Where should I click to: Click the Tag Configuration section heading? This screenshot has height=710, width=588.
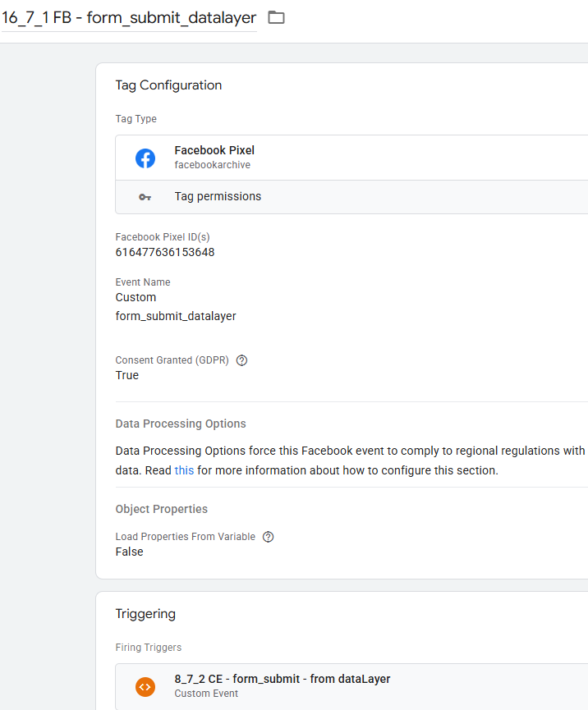[168, 85]
